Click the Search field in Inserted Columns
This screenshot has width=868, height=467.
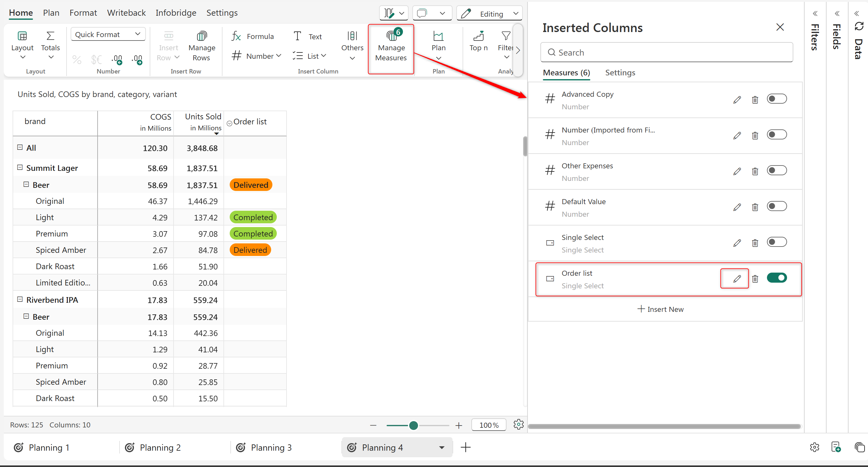(x=666, y=52)
